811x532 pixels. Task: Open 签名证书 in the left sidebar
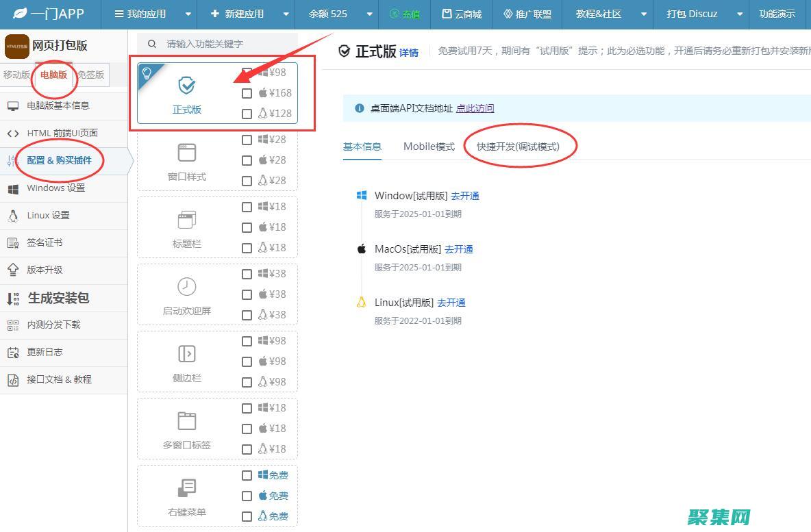point(44,242)
